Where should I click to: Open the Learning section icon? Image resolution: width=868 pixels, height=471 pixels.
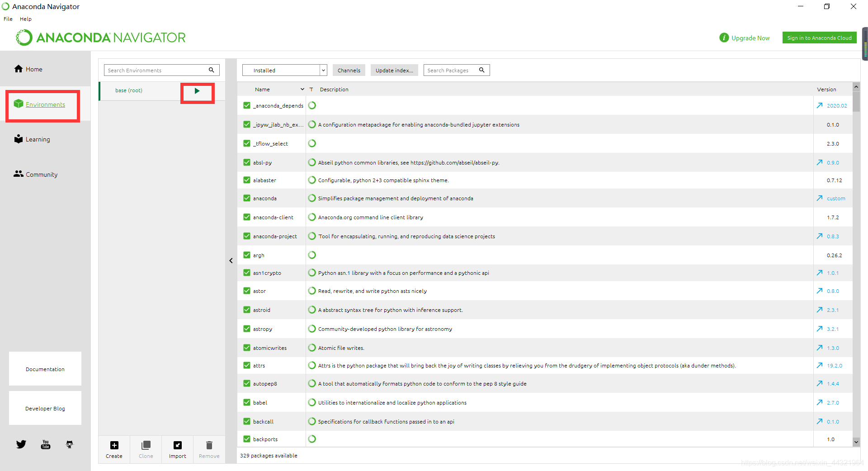pyautogui.click(x=19, y=139)
